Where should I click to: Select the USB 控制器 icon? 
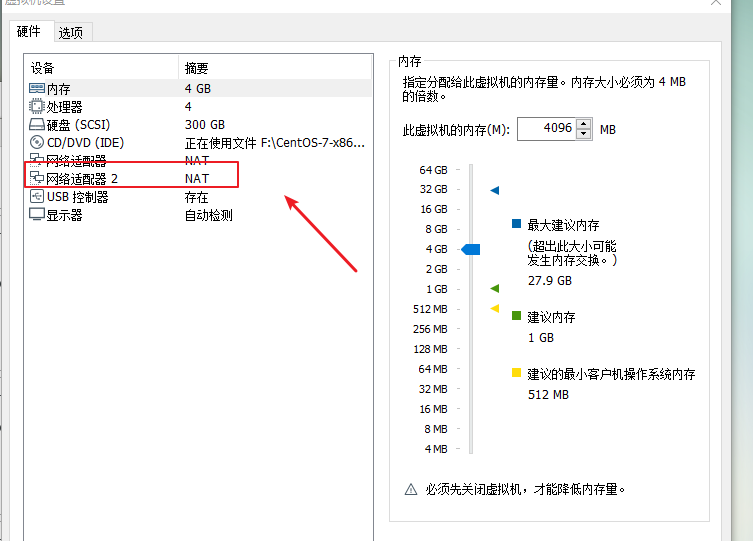click(x=37, y=196)
